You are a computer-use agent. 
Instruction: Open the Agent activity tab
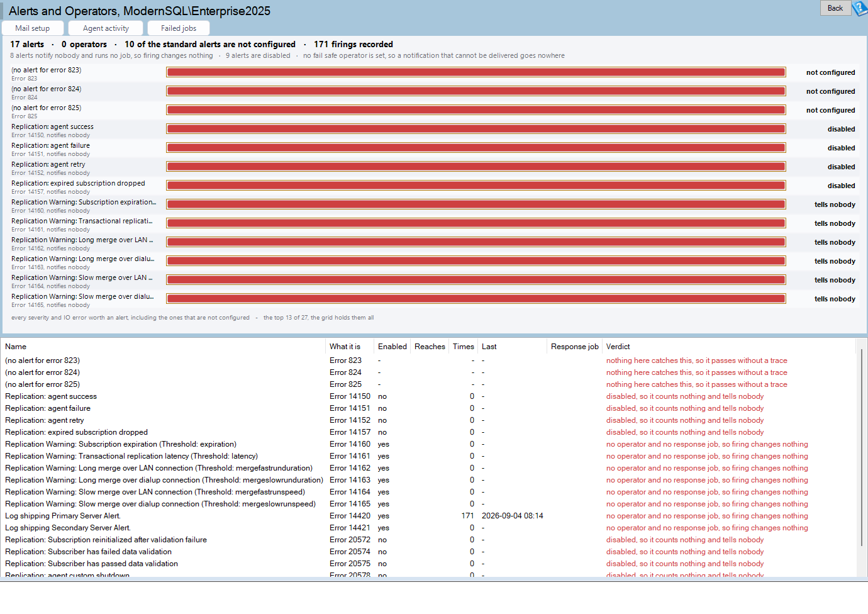(106, 28)
